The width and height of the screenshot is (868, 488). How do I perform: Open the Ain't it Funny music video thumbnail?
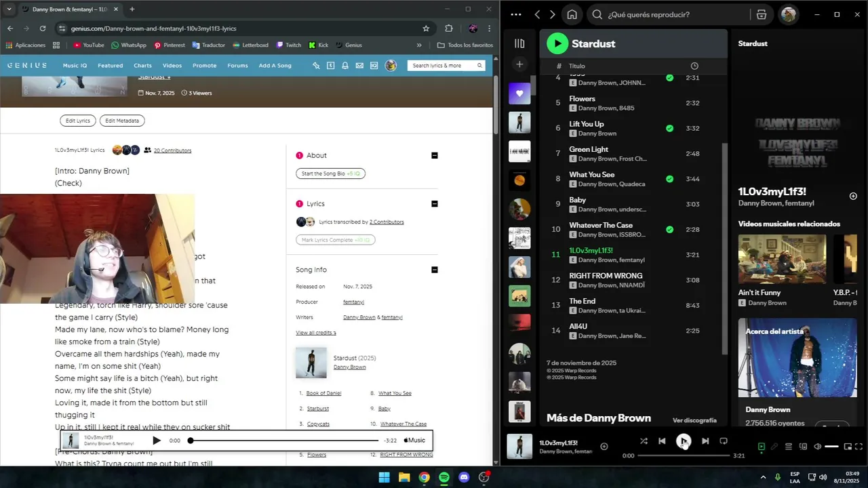[x=782, y=259]
